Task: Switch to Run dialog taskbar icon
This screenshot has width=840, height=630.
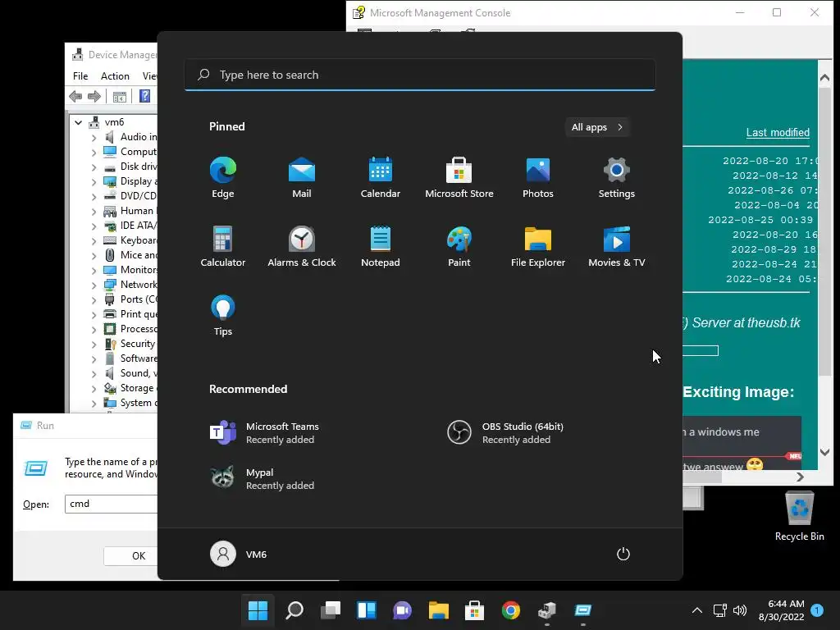Action: 583,610
